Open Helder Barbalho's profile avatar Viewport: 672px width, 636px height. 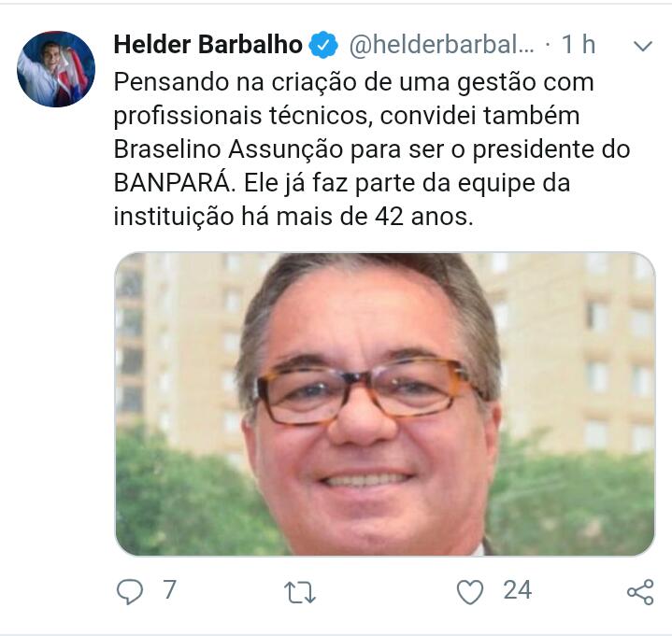click(x=56, y=69)
